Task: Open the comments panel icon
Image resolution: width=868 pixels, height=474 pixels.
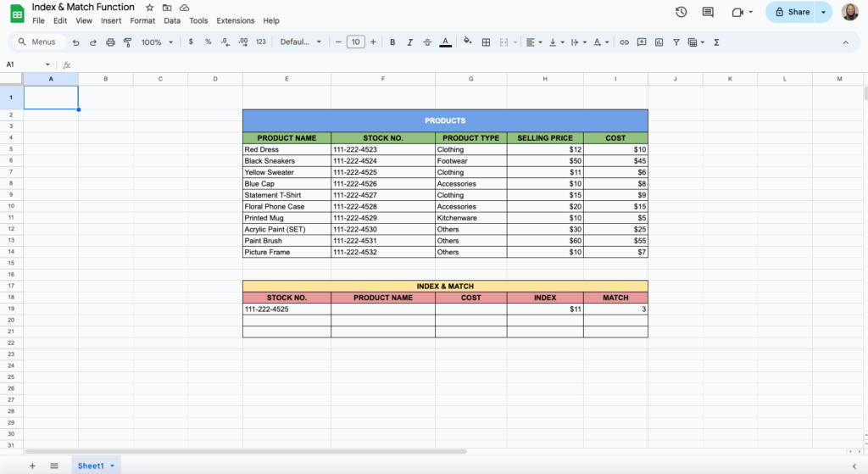Action: click(708, 12)
